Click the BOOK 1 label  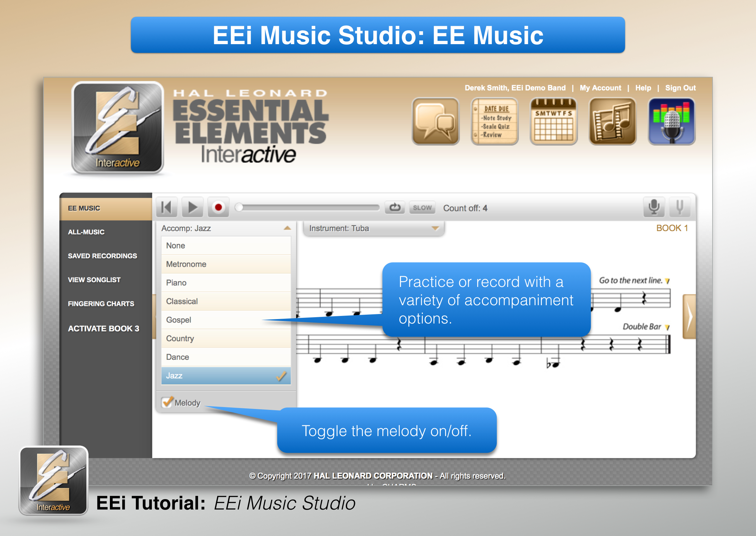[x=672, y=228]
